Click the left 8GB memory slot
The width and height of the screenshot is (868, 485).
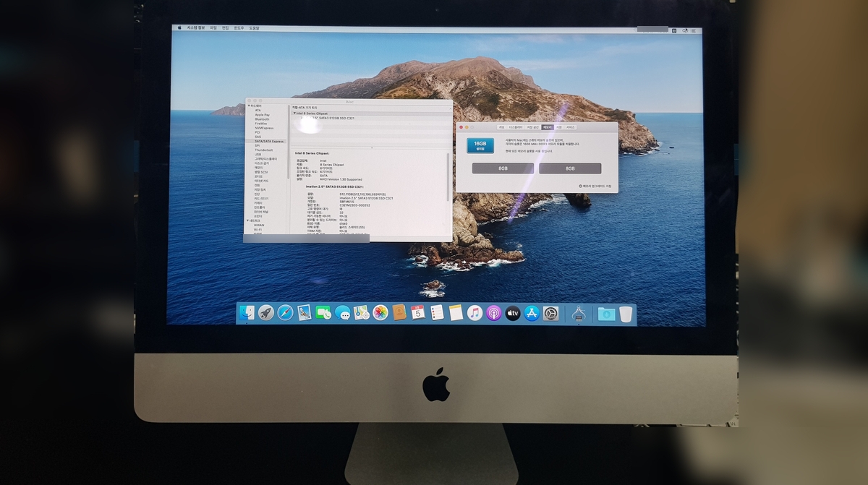click(503, 168)
